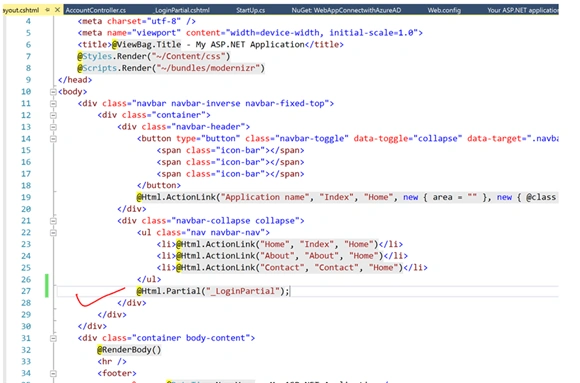Click the </div> closing tag on line 30

[x=92, y=326]
